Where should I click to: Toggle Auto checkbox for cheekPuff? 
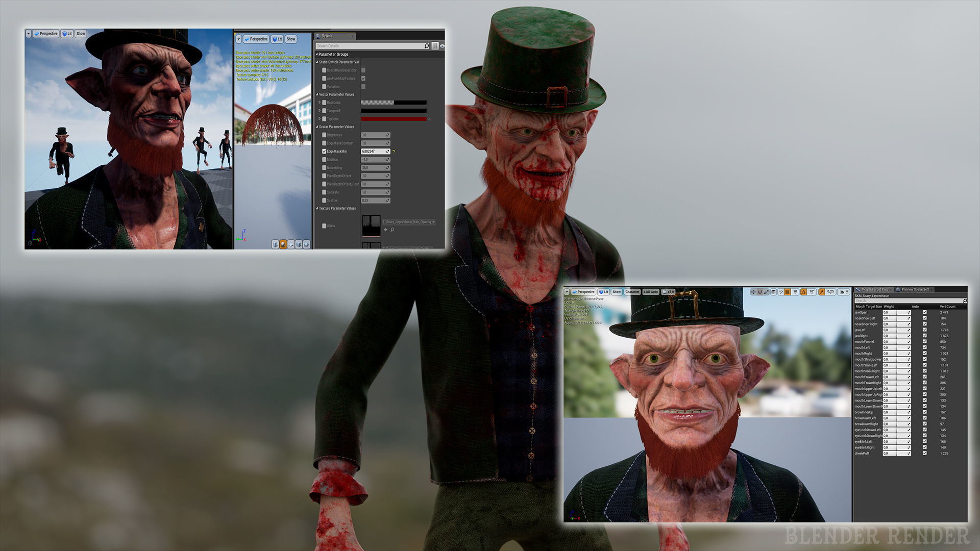(x=925, y=453)
